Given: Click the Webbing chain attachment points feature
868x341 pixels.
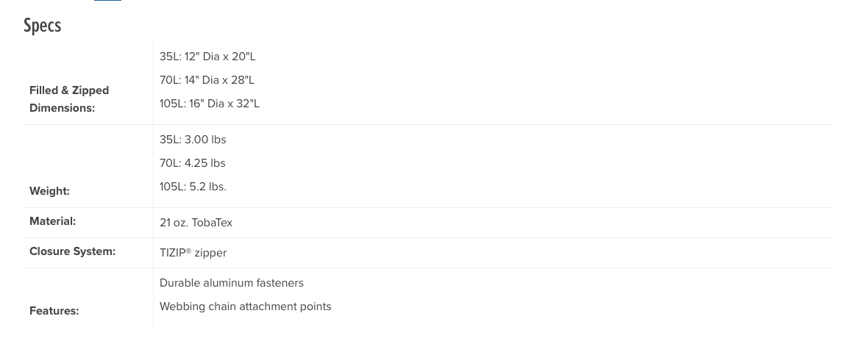Looking at the screenshot, I should (x=245, y=306).
